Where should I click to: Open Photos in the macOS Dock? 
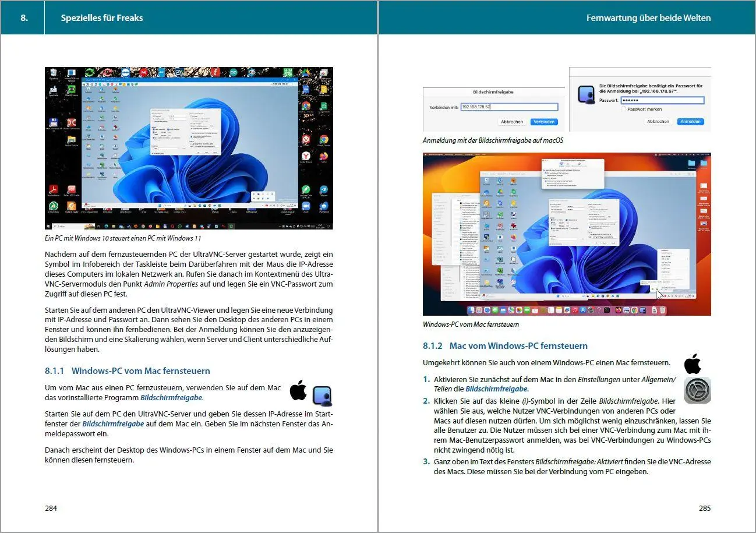pyautogui.click(x=519, y=310)
